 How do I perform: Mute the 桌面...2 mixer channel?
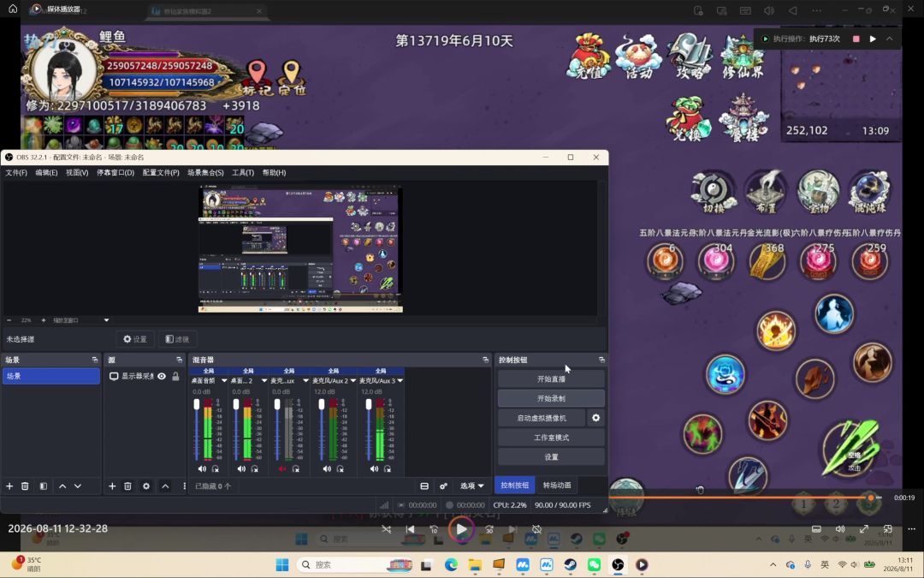[x=241, y=469]
